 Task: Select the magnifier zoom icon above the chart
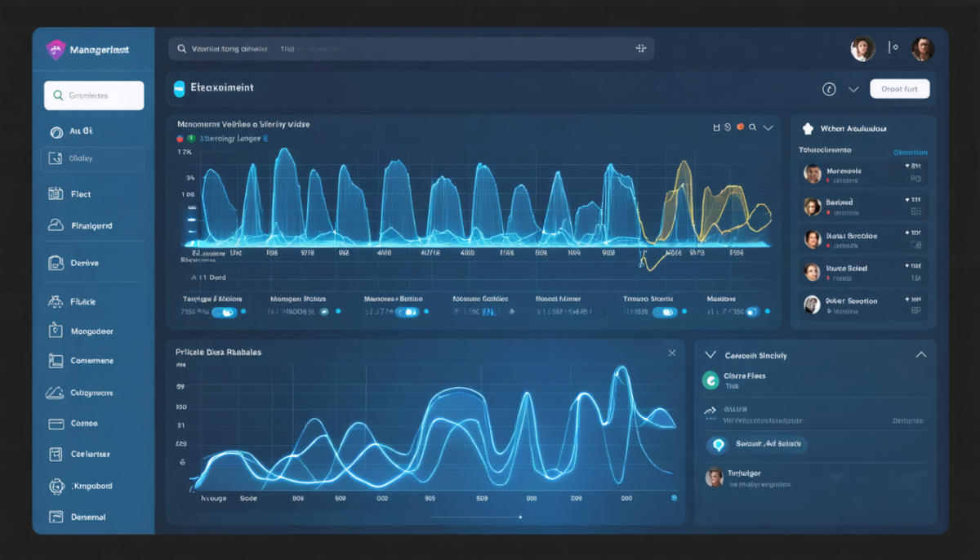point(752,127)
